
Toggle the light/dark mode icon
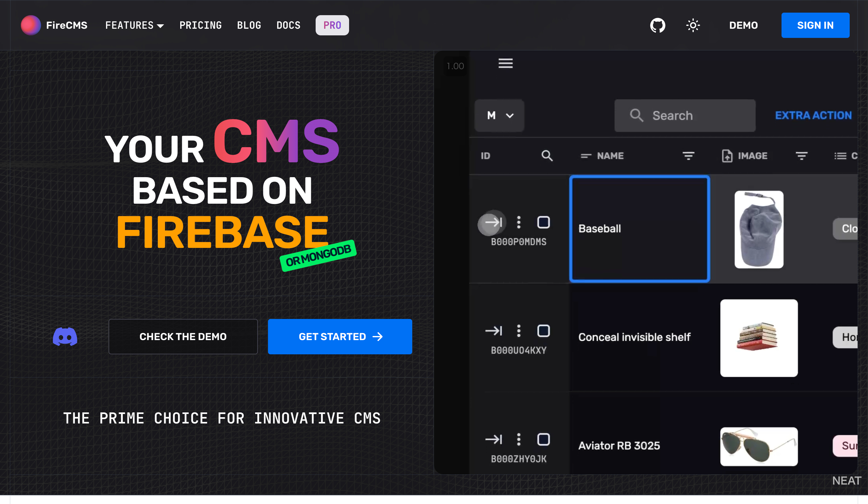coord(693,25)
